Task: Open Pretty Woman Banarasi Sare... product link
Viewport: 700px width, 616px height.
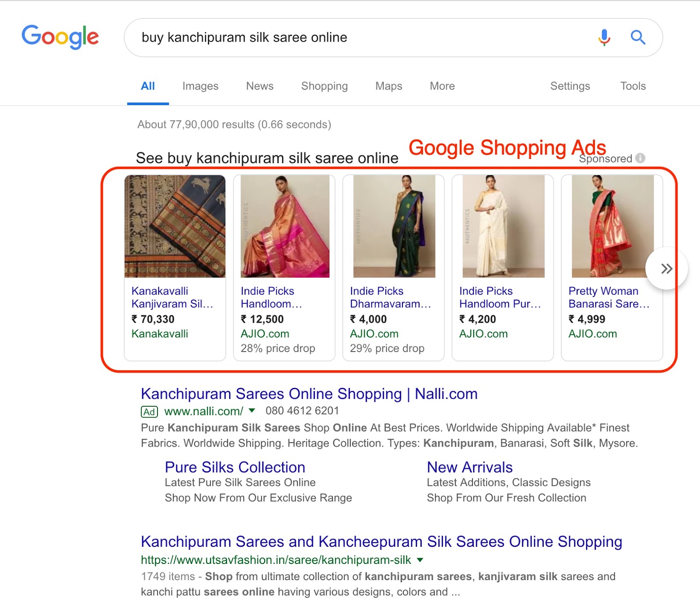Action: coord(609,297)
